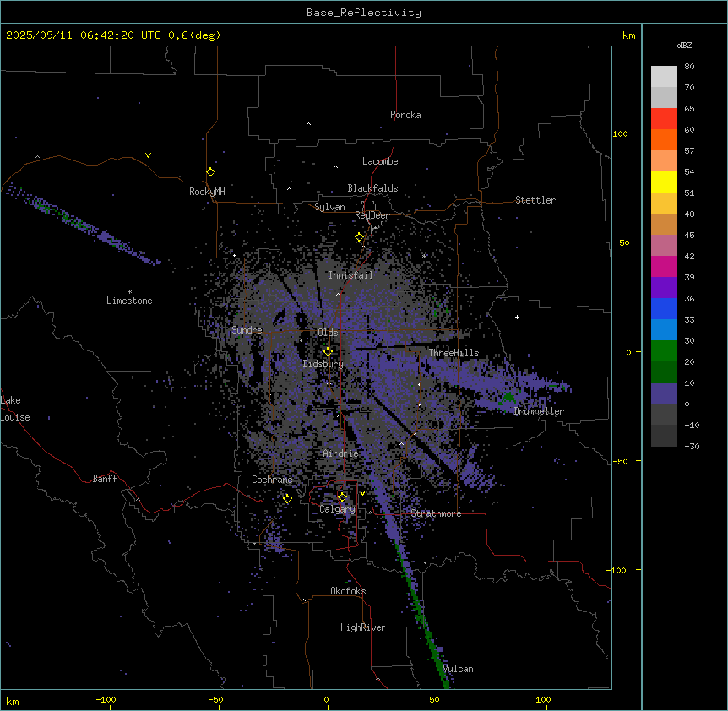Click the ThreeHills label
This screenshot has width=728, height=711.
click(x=454, y=353)
